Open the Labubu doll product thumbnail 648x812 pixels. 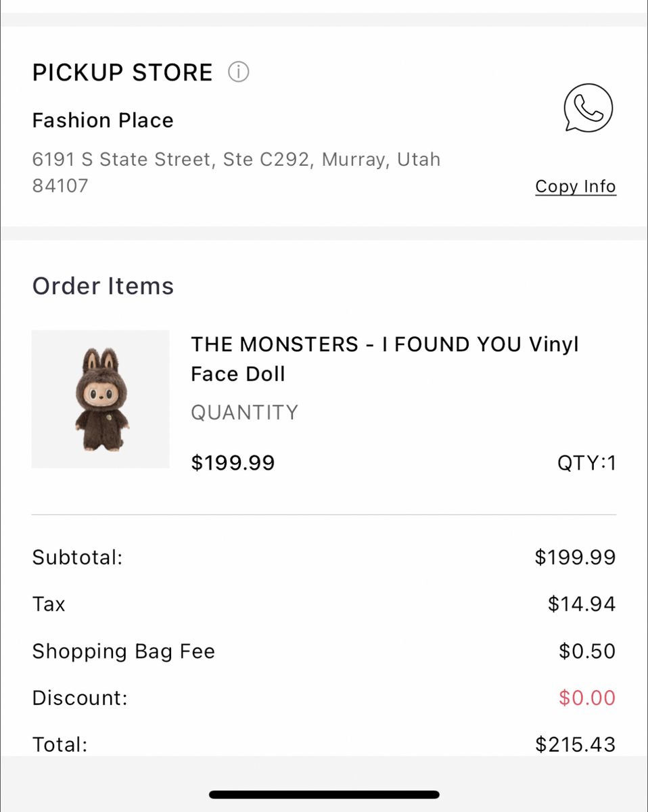click(x=101, y=399)
